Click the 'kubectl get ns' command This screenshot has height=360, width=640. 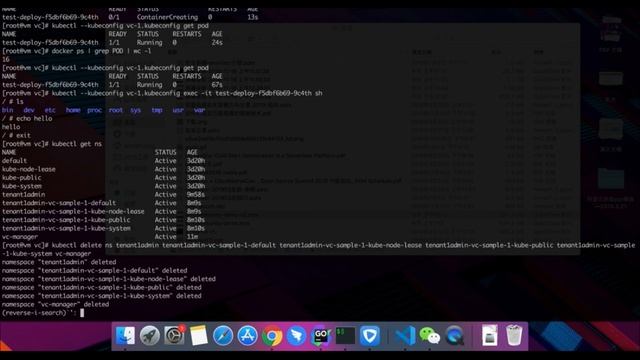coord(77,144)
